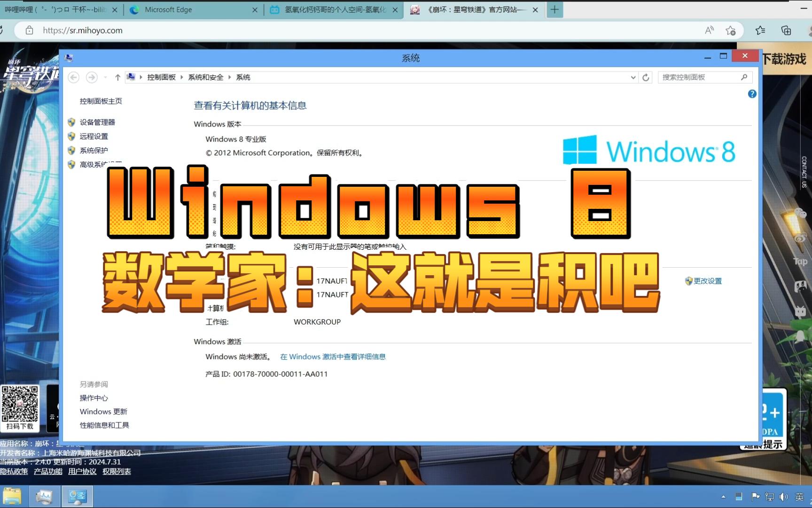Open File Explorer from the taskbar

click(12, 497)
